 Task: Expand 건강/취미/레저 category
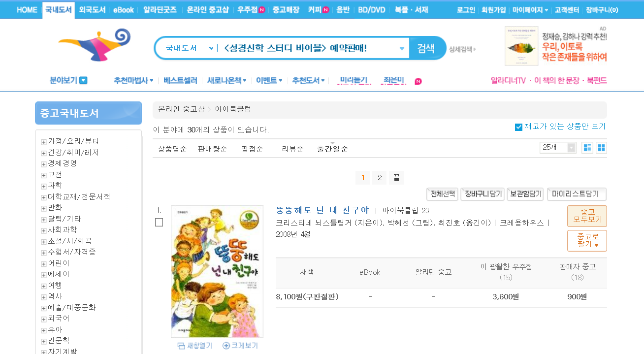click(44, 153)
